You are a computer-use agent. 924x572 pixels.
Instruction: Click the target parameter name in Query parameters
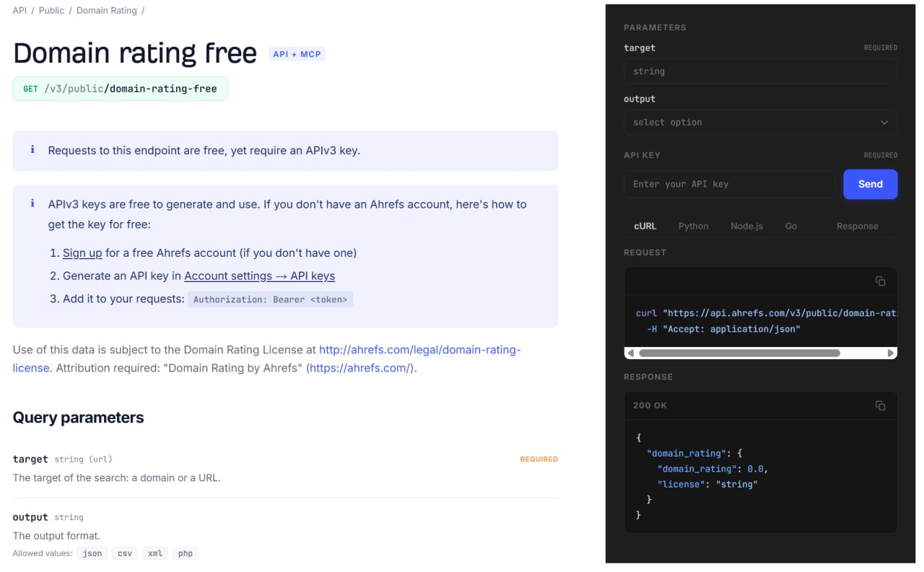pos(30,459)
